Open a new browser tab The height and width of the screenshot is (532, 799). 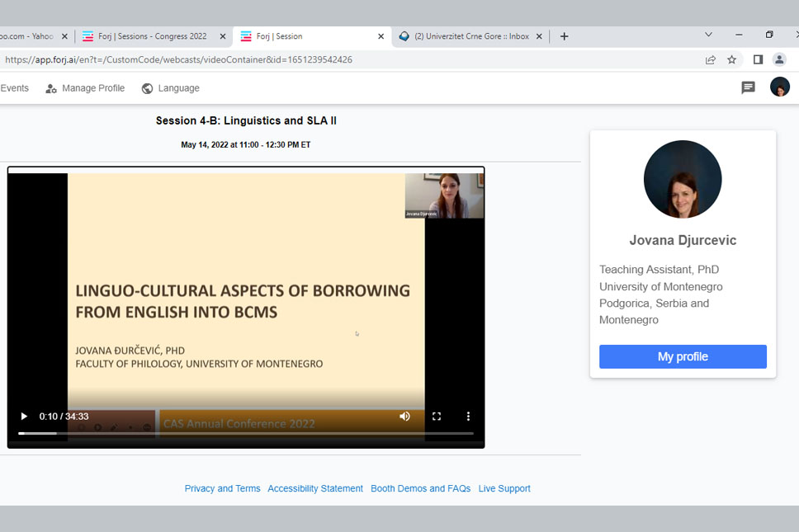click(x=564, y=36)
